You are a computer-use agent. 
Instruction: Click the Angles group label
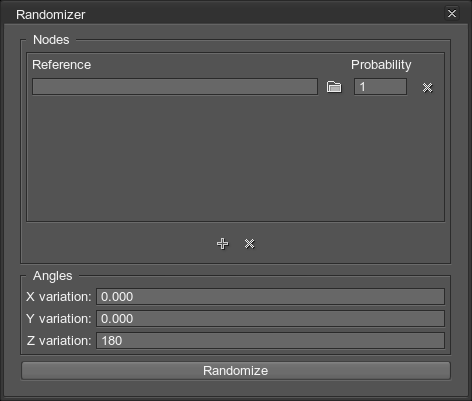52,276
